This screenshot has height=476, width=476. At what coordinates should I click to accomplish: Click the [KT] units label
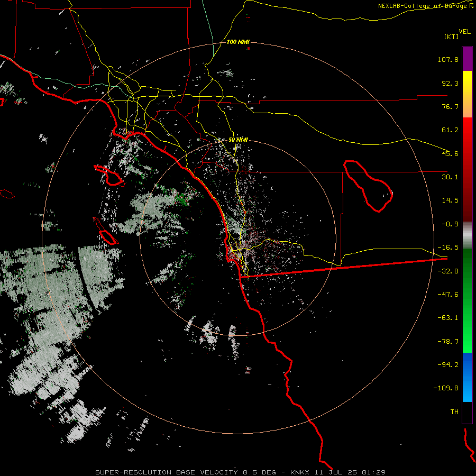(451, 36)
